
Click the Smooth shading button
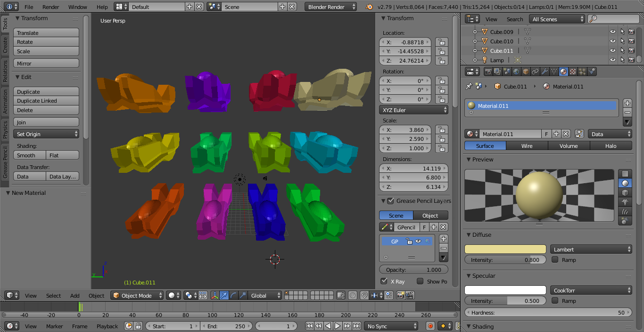(30, 155)
